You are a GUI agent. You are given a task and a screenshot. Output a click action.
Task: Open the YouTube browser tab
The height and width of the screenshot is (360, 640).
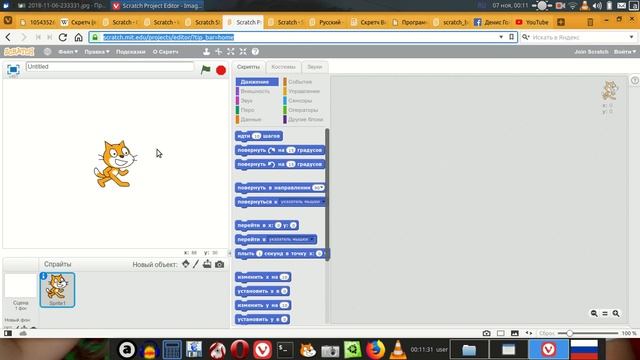pyautogui.click(x=533, y=22)
